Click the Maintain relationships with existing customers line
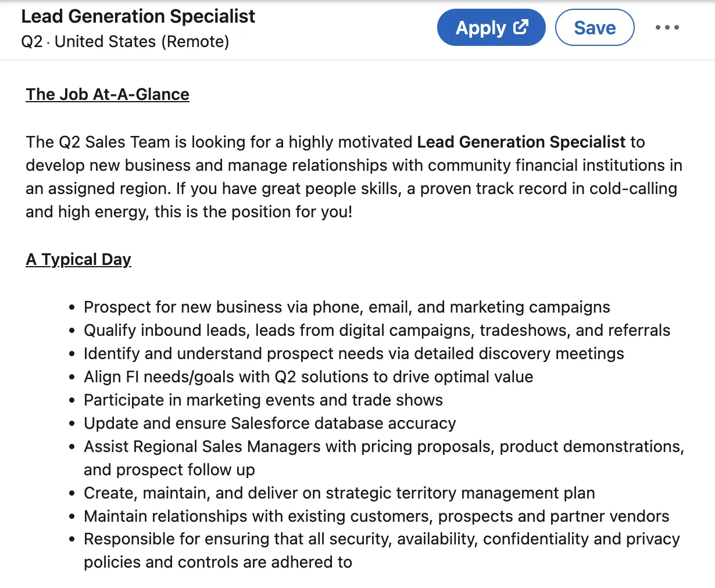Viewport: 715px width, 588px height. 376,516
